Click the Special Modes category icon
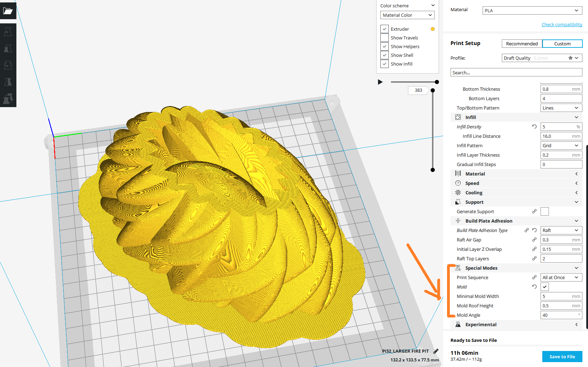588x367 pixels. pyautogui.click(x=458, y=268)
